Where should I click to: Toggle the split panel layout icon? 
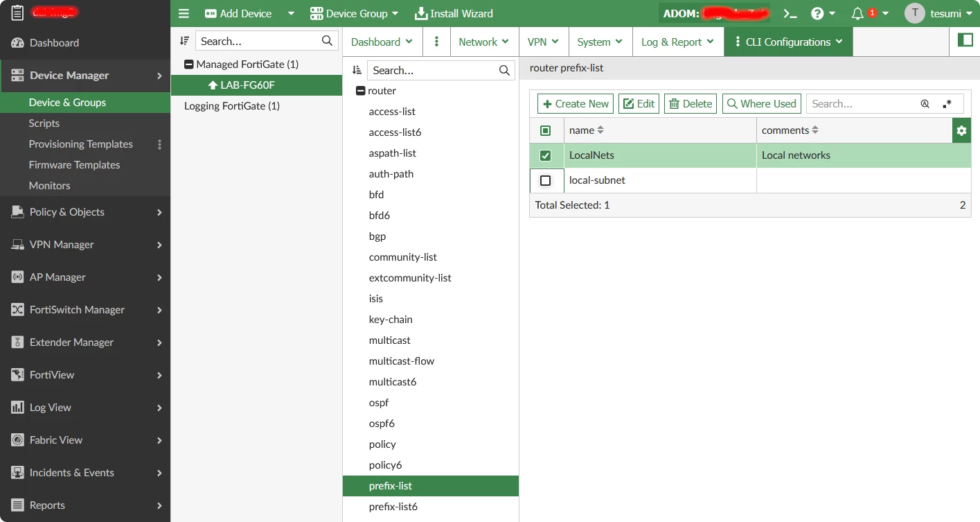pos(965,40)
